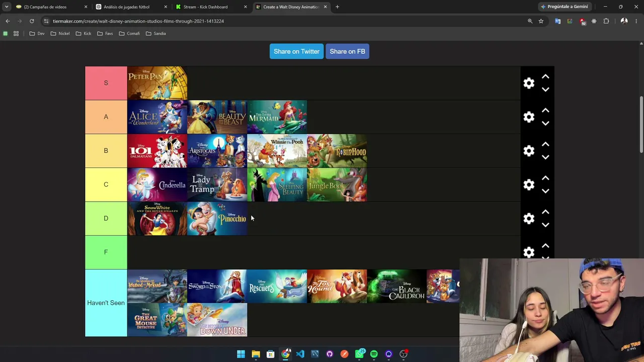The height and width of the screenshot is (362, 644).
Task: Select Alice in Wonderland poster
Action: pos(157,117)
